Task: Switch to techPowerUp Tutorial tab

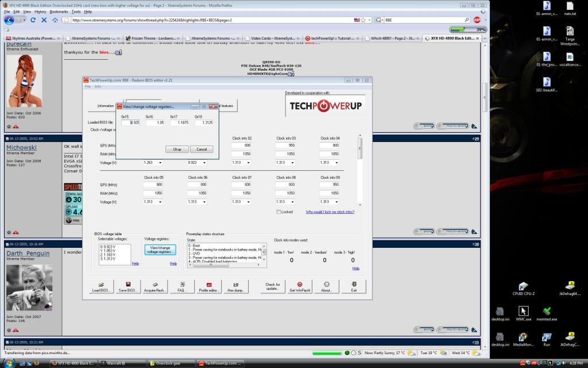Action: point(332,39)
